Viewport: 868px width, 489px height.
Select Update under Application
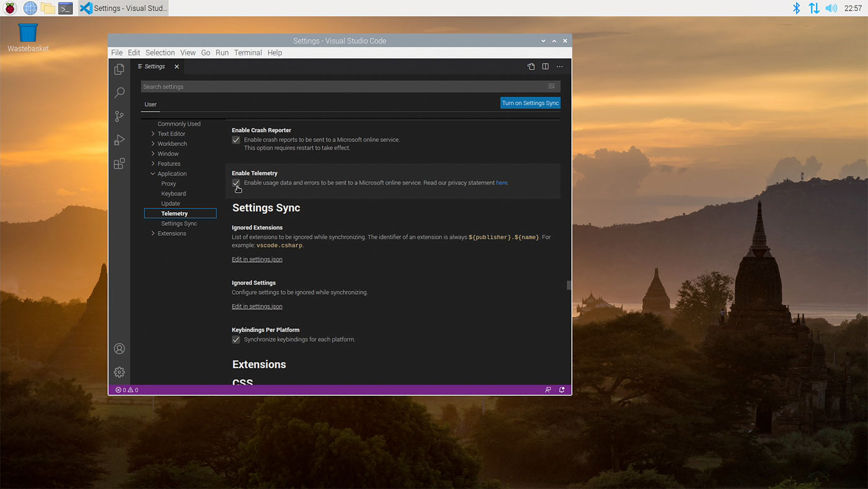pos(170,204)
